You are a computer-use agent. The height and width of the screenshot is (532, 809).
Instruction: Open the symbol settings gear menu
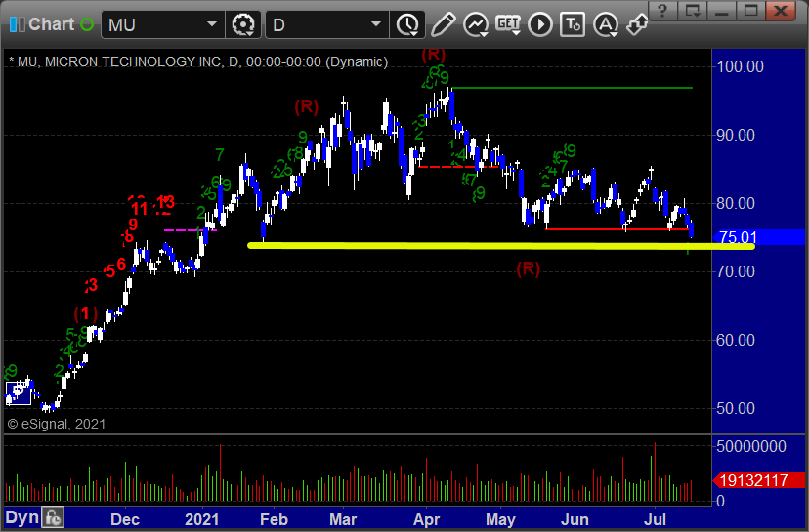pos(243,24)
